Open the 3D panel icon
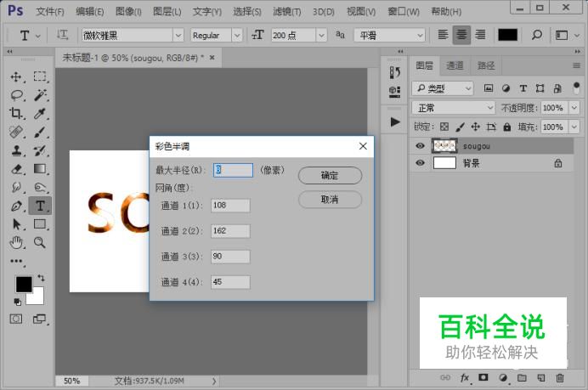588x390 pixels. (x=394, y=91)
